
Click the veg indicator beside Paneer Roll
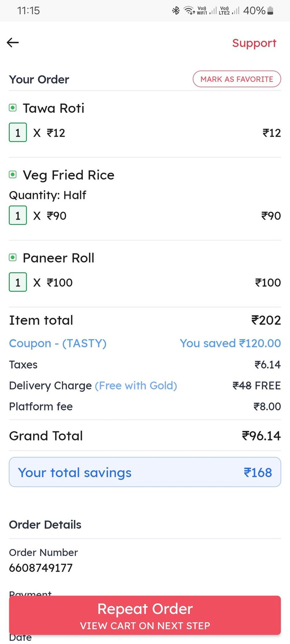click(13, 258)
